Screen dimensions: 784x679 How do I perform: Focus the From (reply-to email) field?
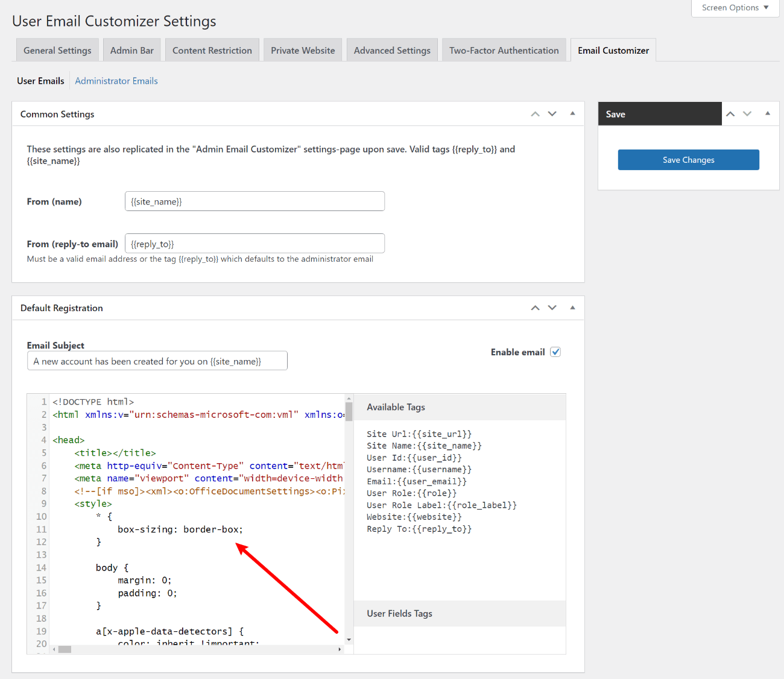tap(254, 244)
